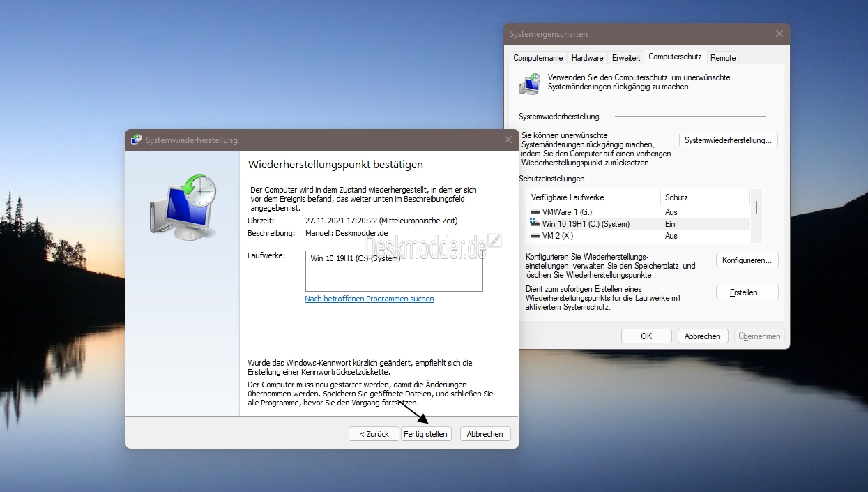Open the 'Nach betroffenen Programmen suchen' link
The height and width of the screenshot is (492, 868).
pos(370,299)
